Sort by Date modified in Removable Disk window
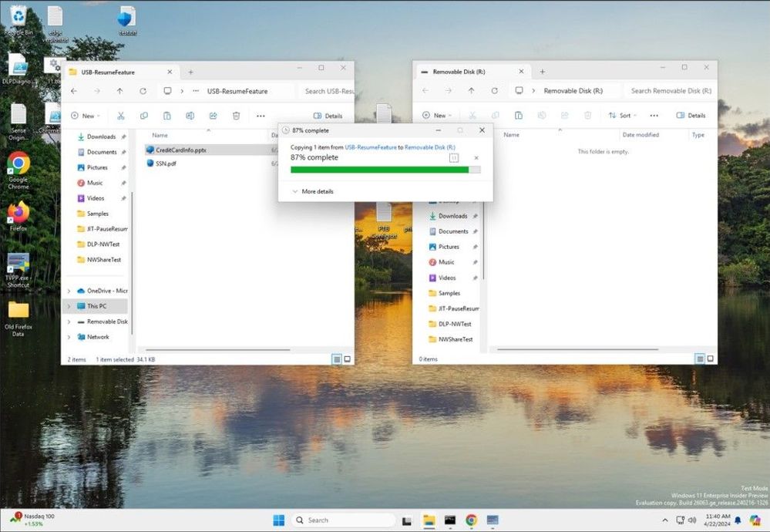The image size is (770, 532). click(x=641, y=135)
